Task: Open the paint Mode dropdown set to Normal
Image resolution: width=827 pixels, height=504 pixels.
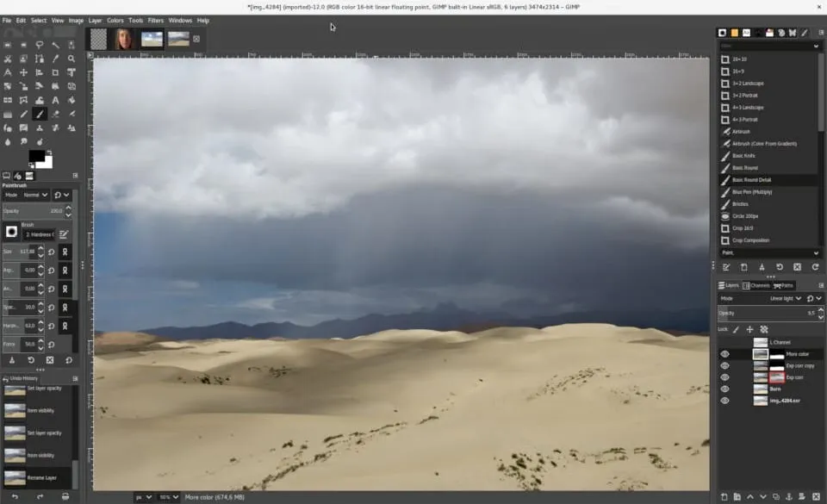Action: [33, 195]
